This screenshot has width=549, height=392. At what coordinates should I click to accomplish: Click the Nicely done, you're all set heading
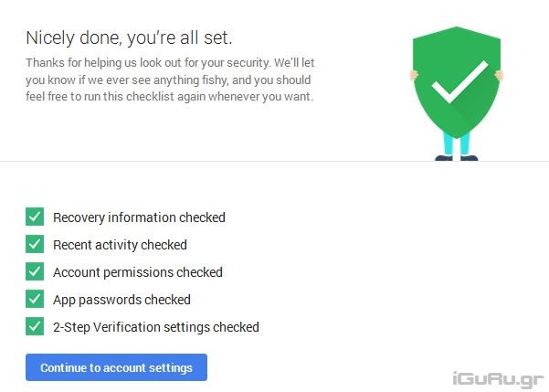click(129, 37)
